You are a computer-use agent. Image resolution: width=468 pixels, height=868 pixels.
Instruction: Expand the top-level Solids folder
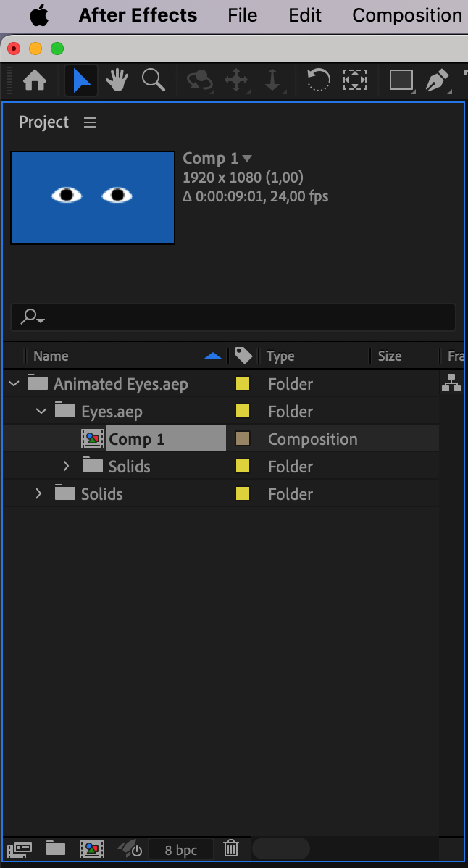pos(38,493)
